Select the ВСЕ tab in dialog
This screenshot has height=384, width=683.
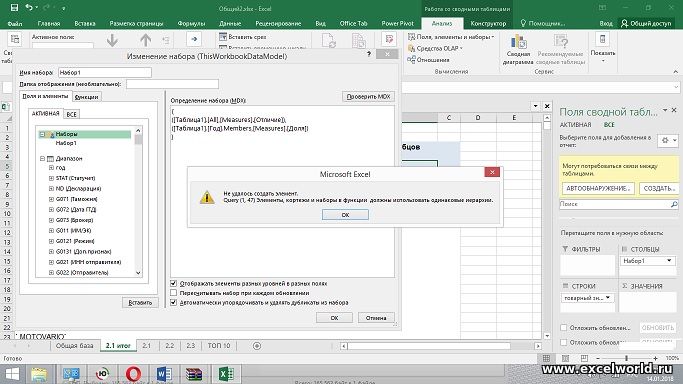(71, 114)
